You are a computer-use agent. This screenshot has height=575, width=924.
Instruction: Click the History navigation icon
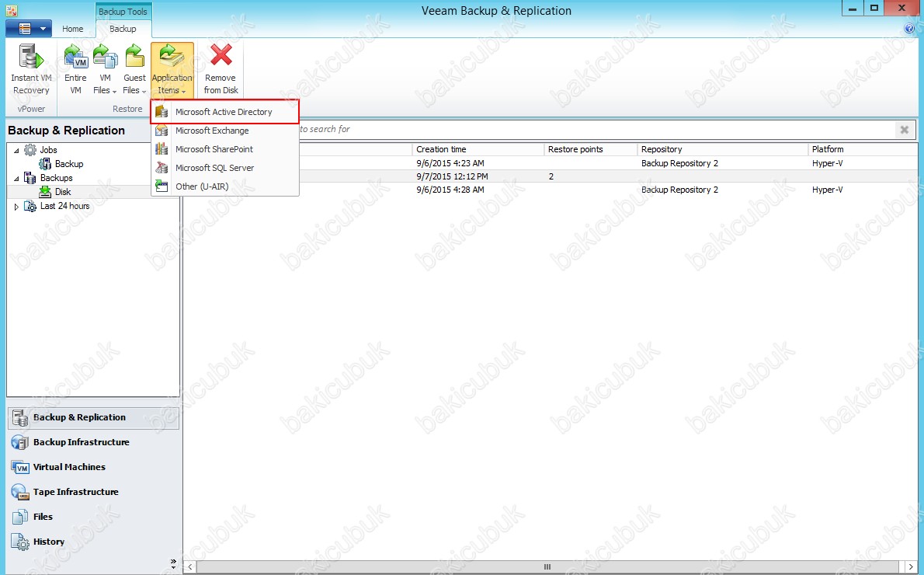[20, 542]
